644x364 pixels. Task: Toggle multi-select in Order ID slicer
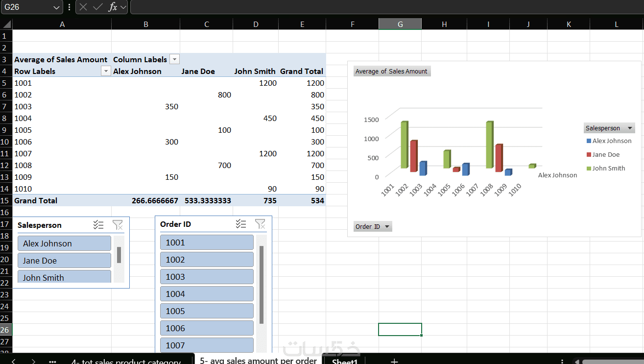click(241, 224)
